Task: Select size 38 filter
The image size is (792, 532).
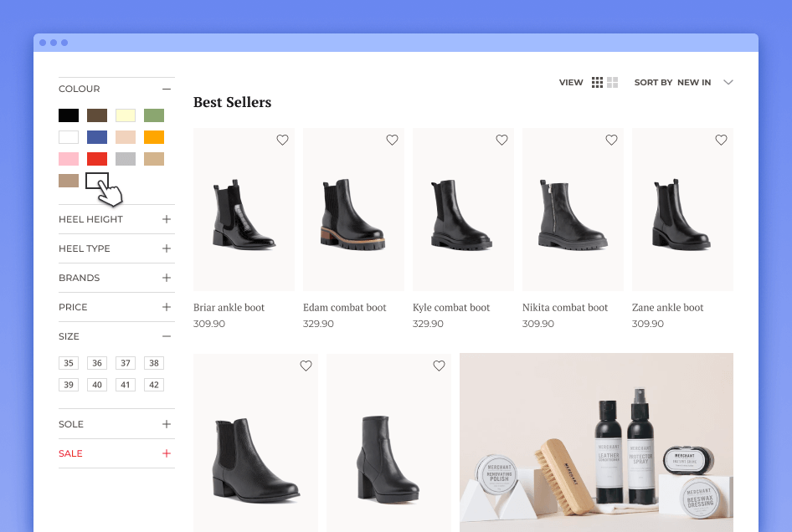Action: [154, 362]
